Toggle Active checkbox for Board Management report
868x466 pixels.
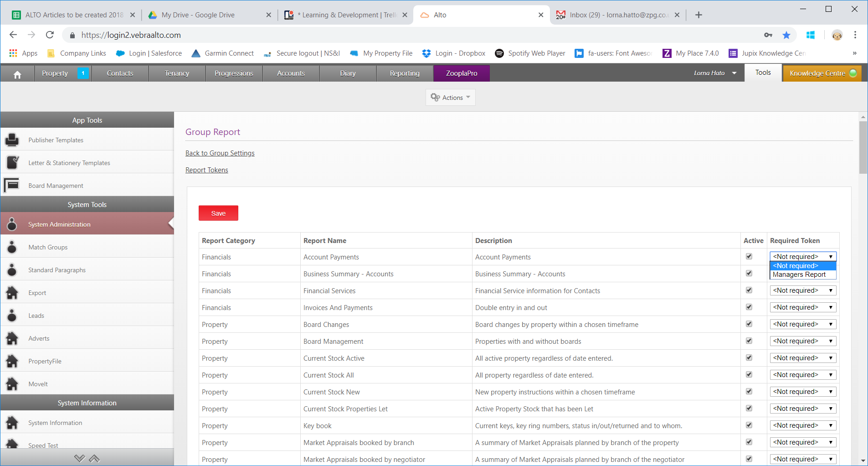point(749,341)
